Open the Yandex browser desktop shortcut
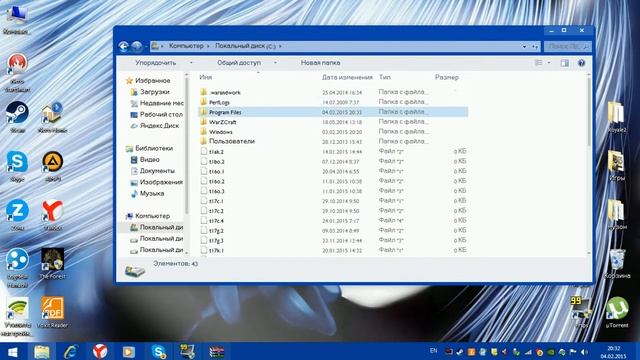This screenshot has width=640, height=360. pos(53,215)
